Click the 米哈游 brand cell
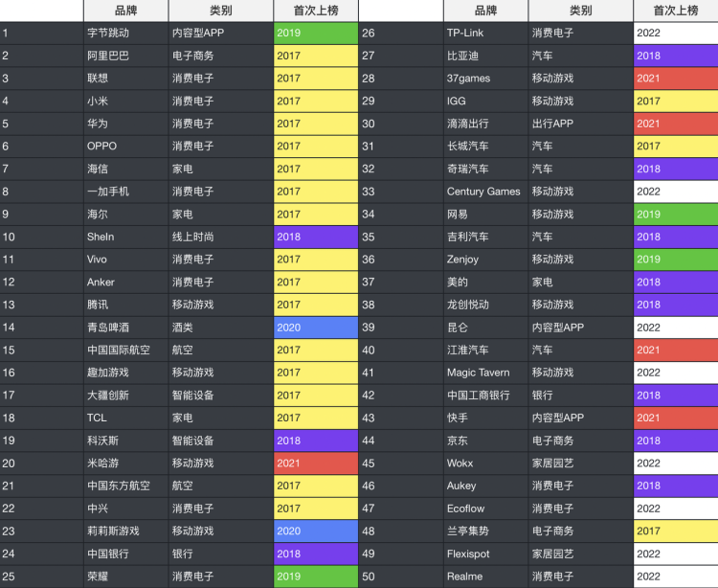 point(126,464)
